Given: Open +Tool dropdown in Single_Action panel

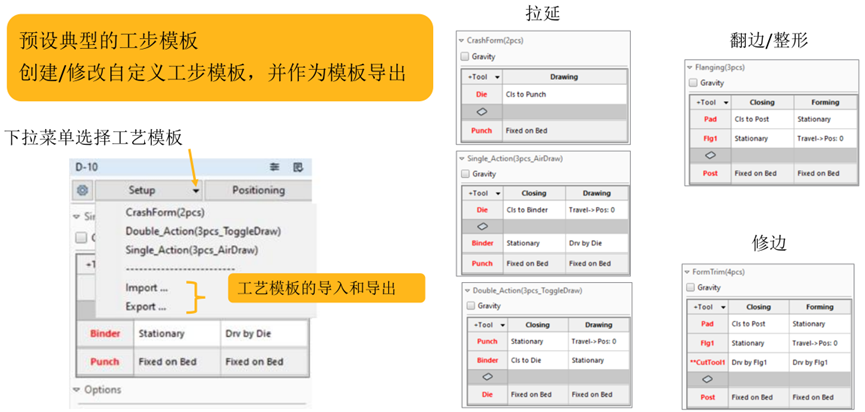Looking at the screenshot, I should point(496,194).
